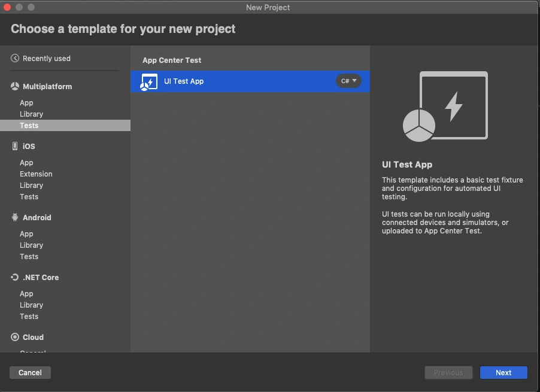540x392 pixels.
Task: Click the large UI Test App preview image
Action: click(x=445, y=107)
